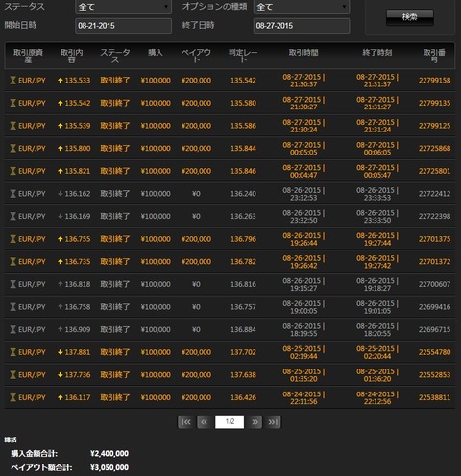Click hourglass icon of trade 22725868
The width and height of the screenshot is (461, 476).
[x=12, y=149]
